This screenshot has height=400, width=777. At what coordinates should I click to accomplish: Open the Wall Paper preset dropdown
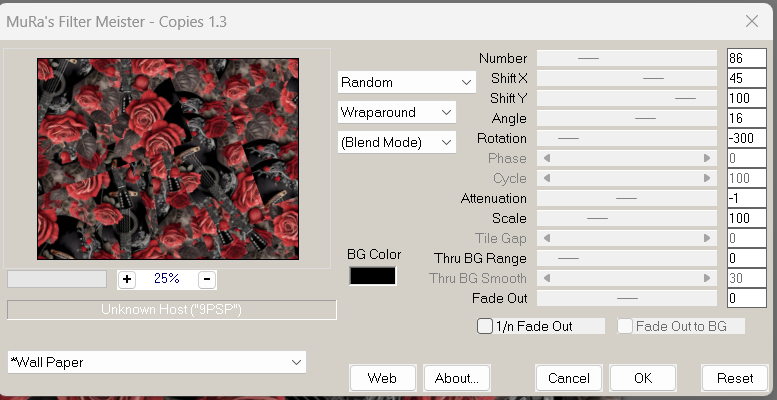click(156, 362)
